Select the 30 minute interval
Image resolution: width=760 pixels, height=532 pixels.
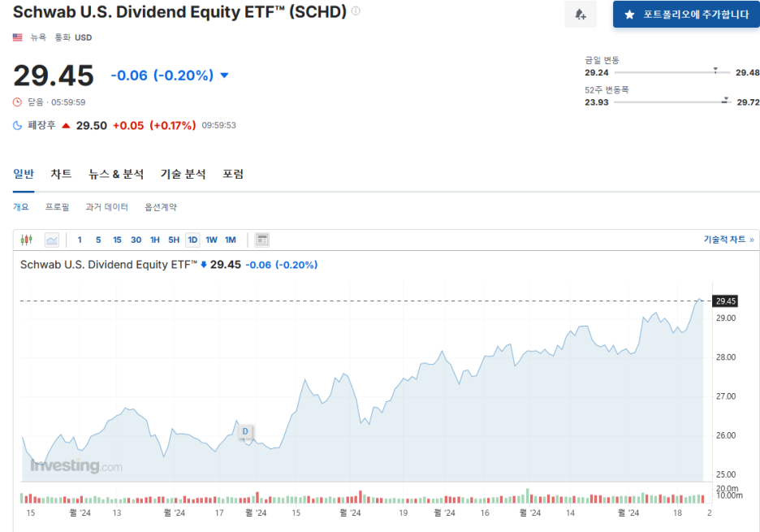(136, 240)
